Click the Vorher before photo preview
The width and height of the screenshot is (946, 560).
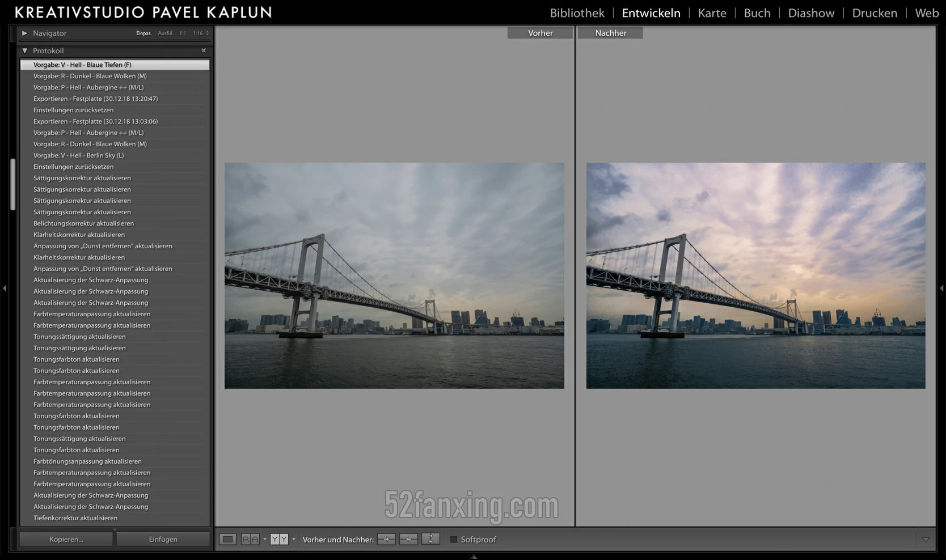pos(394,275)
